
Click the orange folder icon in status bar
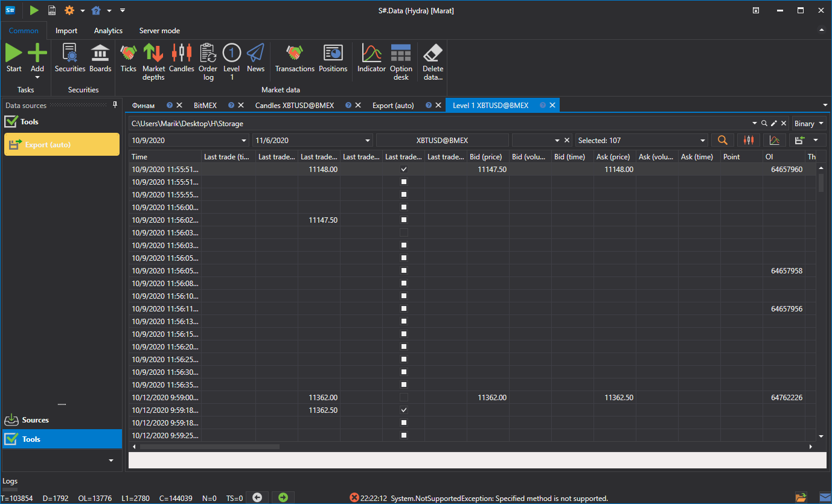(x=801, y=498)
